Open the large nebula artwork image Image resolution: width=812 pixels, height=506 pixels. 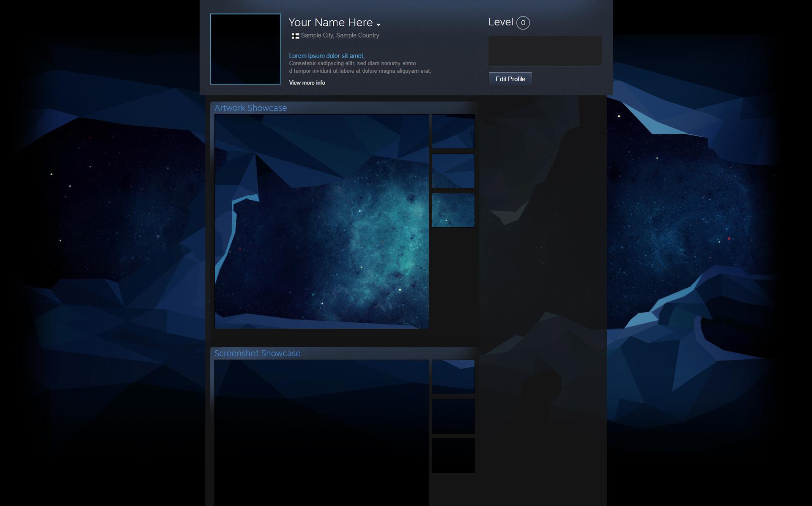321,221
